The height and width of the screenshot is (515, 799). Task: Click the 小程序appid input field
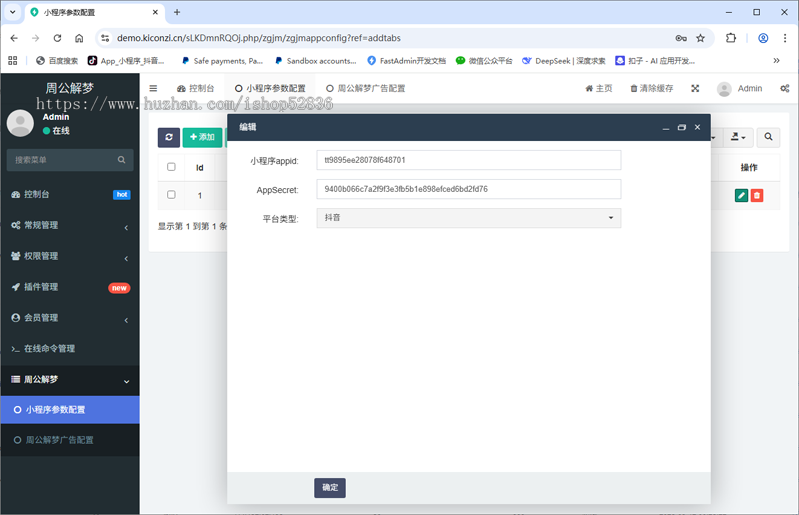469,160
